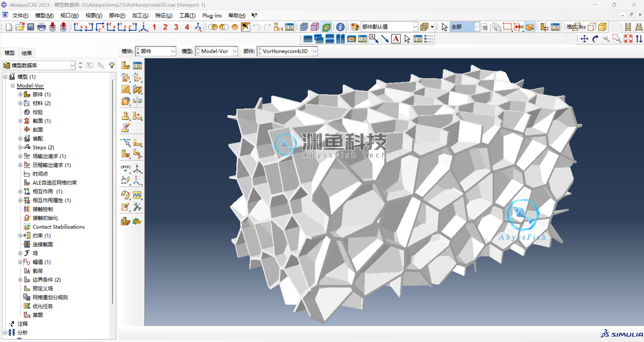Select the Create Wire tool
This screenshot has height=342, width=644.
tap(125, 90)
